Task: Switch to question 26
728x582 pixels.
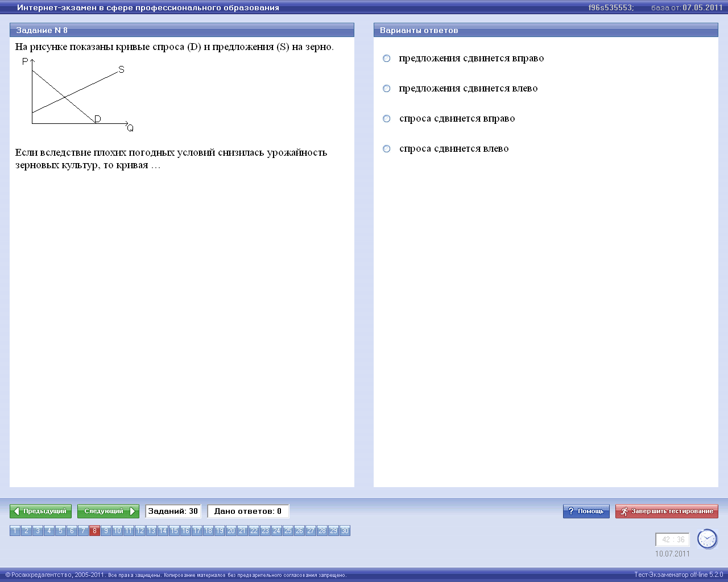Action: pyautogui.click(x=299, y=531)
